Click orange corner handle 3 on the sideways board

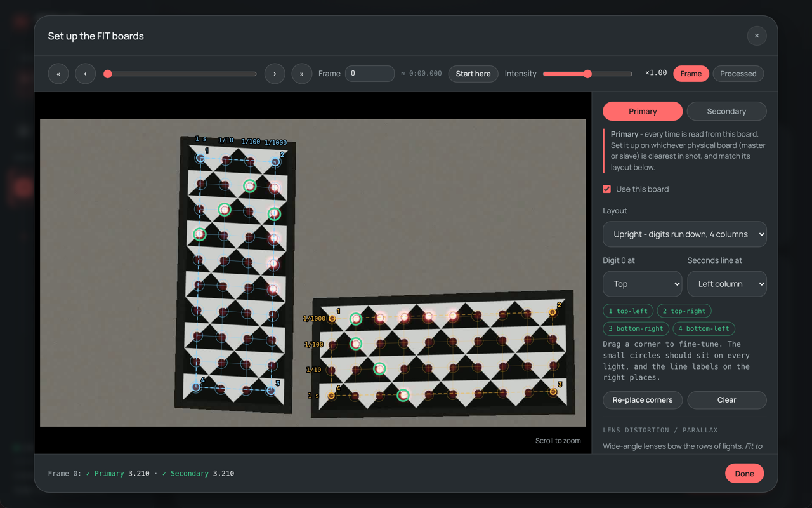click(553, 392)
